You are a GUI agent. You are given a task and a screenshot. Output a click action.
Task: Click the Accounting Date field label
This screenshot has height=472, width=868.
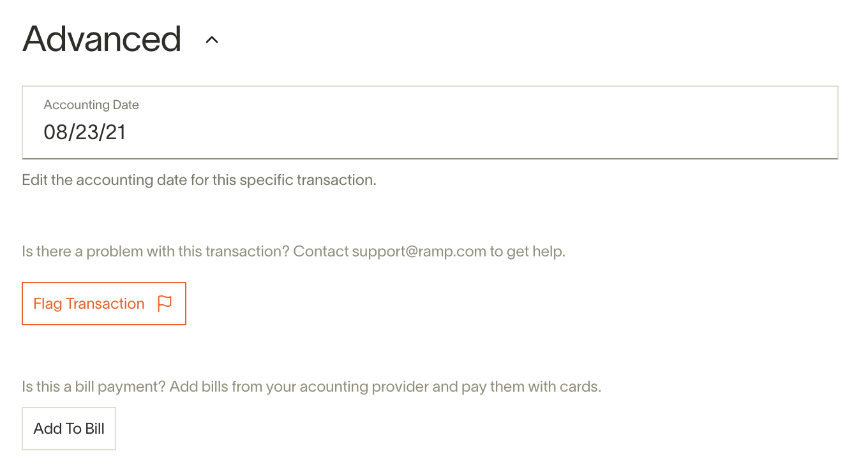point(91,105)
